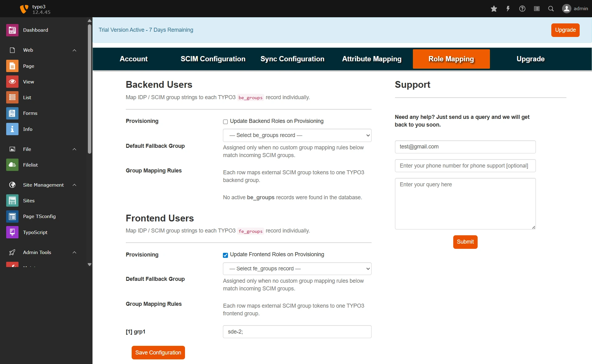Open the Info module icon
Screen dimensions: 592x364
click(x=12, y=129)
